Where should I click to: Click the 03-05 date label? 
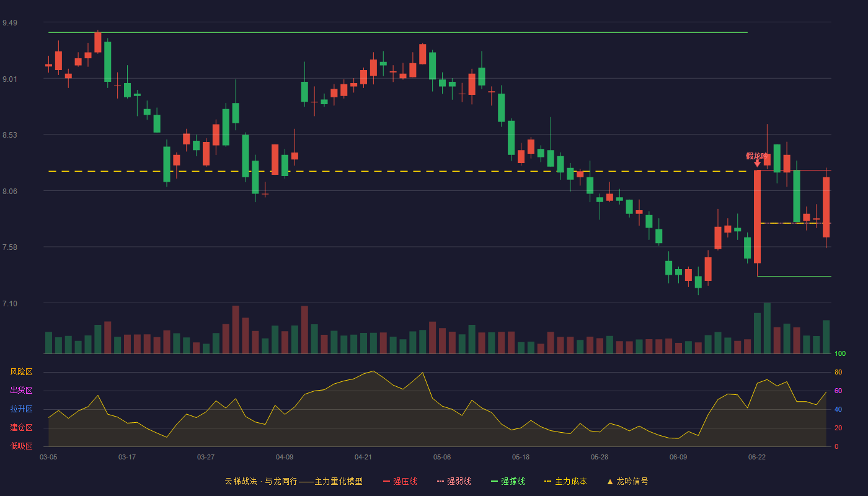48,457
